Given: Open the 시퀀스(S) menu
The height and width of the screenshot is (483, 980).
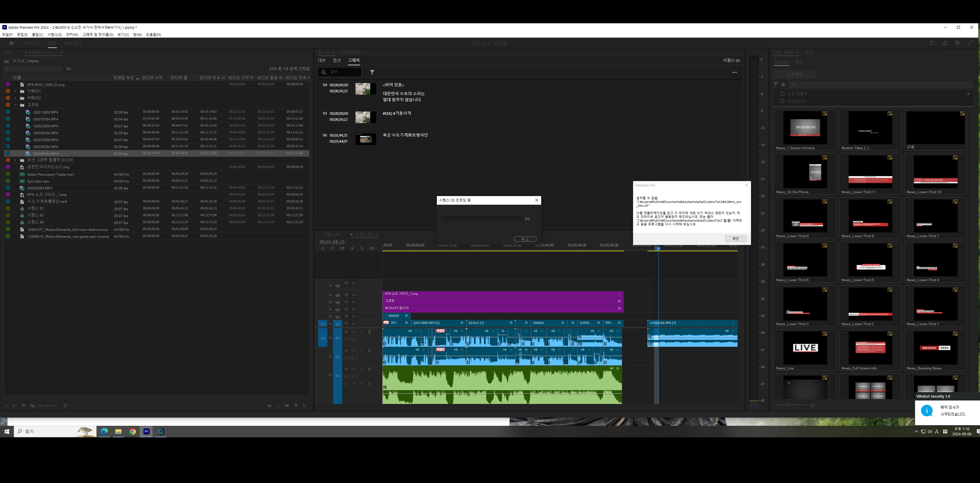Looking at the screenshot, I should click(x=54, y=34).
